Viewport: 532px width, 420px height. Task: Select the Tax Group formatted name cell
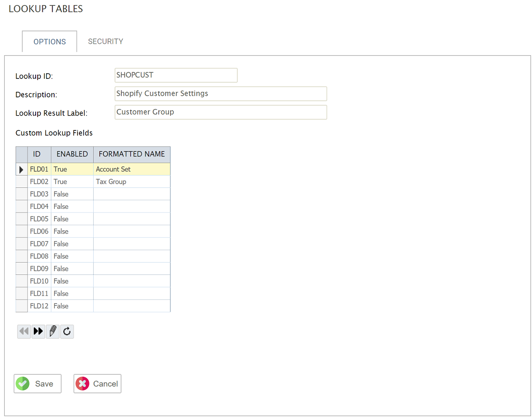click(131, 182)
